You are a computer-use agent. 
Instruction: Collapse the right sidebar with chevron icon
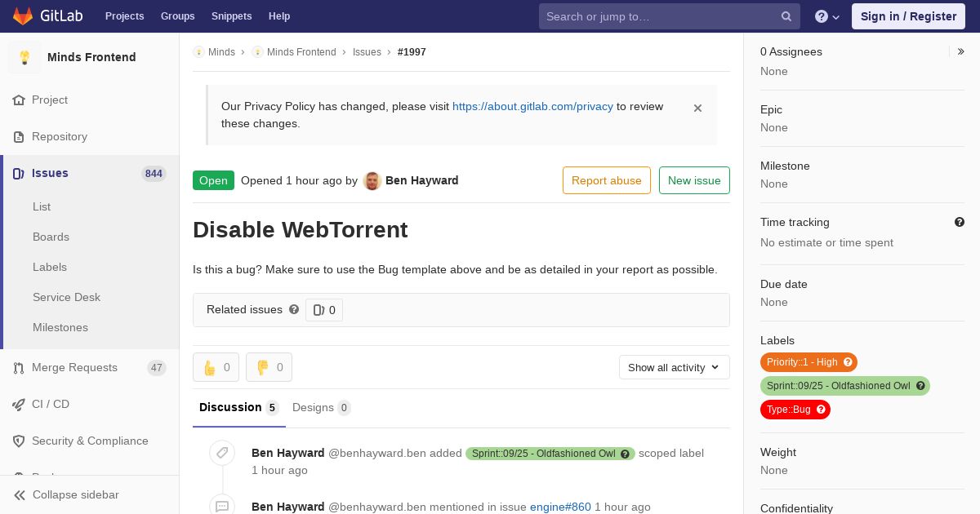click(x=961, y=51)
